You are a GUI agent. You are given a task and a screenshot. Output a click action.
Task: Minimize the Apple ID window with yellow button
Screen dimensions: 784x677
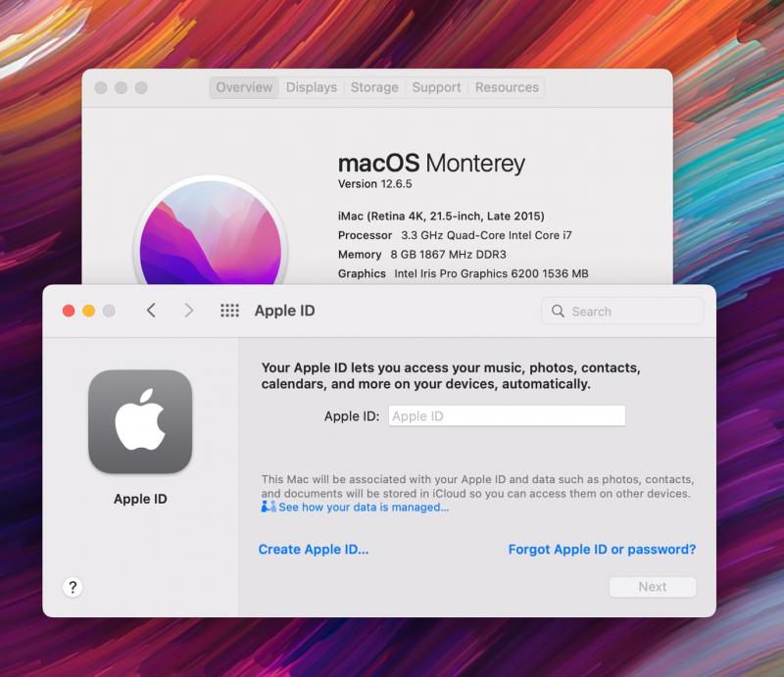point(89,311)
